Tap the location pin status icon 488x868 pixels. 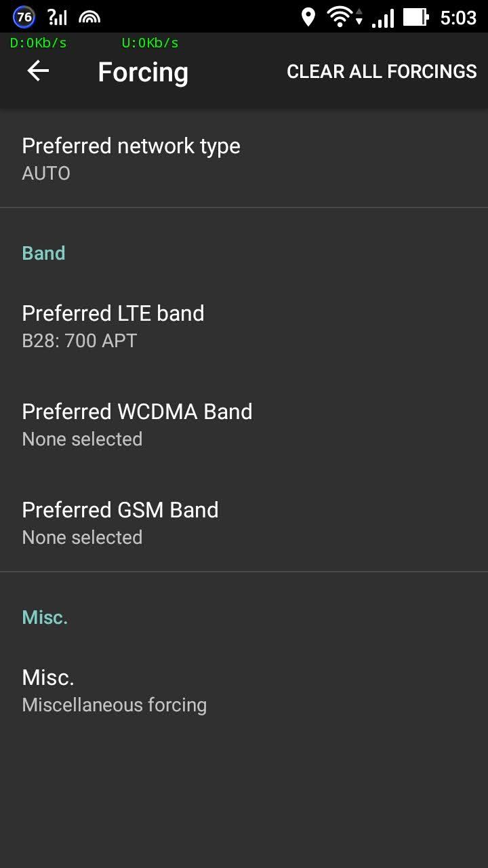pos(308,18)
